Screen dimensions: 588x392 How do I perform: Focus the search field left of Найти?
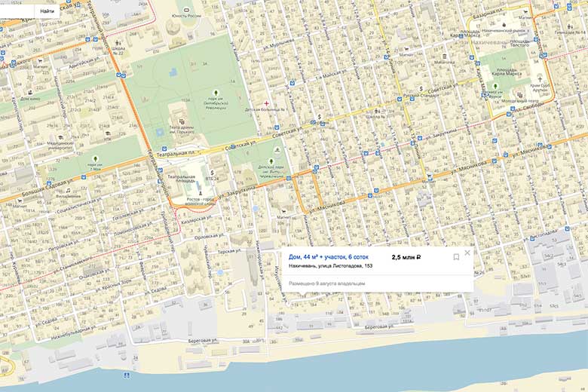coord(17,11)
